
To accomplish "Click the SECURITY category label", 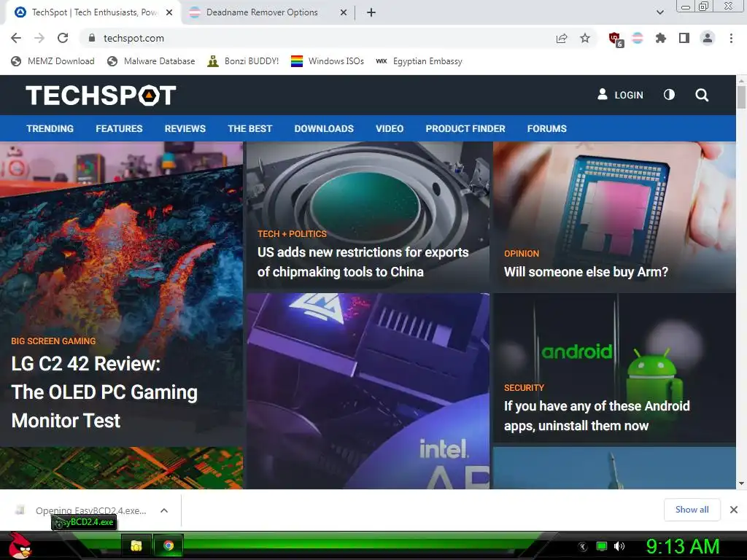I will click(x=524, y=388).
